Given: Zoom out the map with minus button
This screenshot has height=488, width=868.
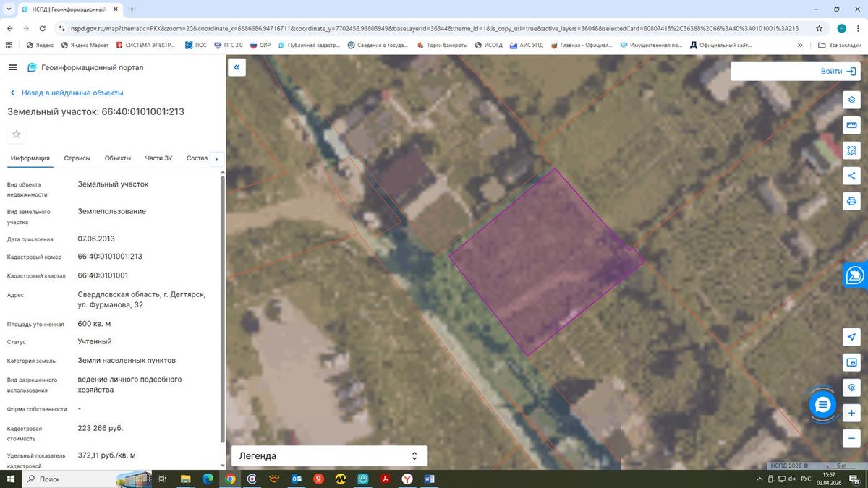Looking at the screenshot, I should coord(851,438).
